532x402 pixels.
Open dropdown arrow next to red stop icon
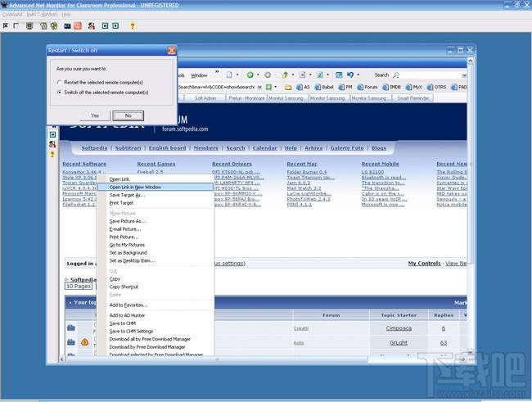pyautogui.click(x=310, y=75)
